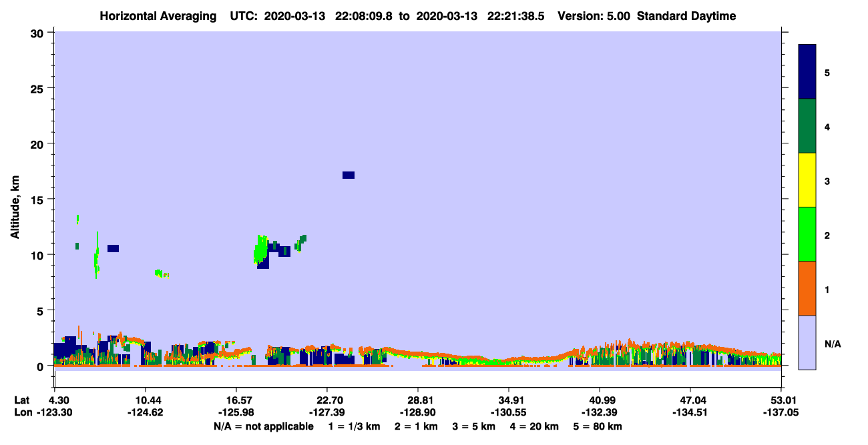This screenshot has height=445, width=868.
Task: Click the longitude value -130.55
Action: (509, 412)
